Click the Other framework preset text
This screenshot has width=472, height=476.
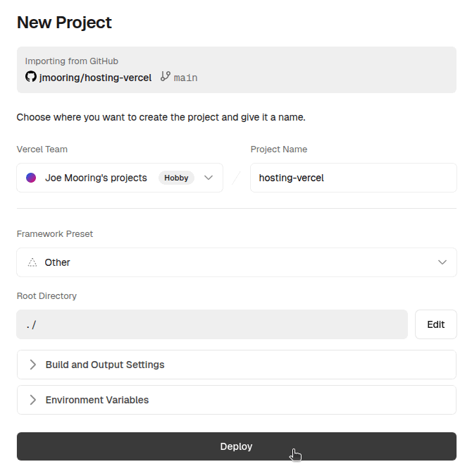tap(58, 262)
